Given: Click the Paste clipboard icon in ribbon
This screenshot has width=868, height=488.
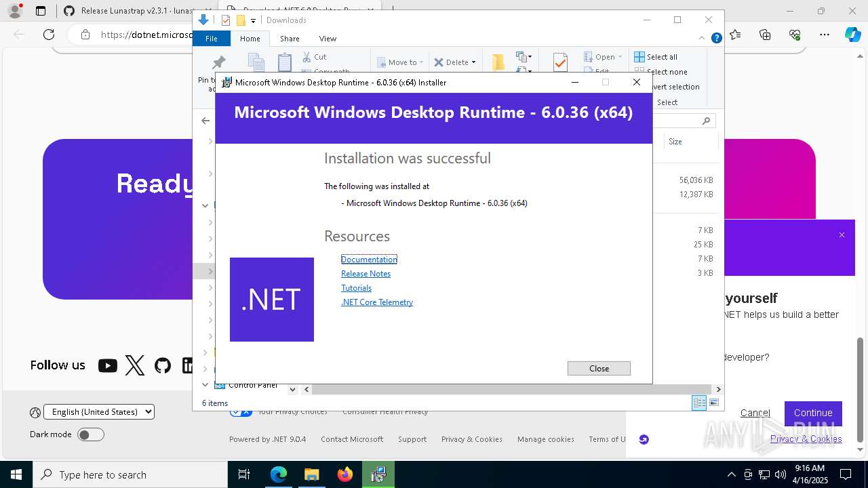Looking at the screenshot, I should (285, 62).
